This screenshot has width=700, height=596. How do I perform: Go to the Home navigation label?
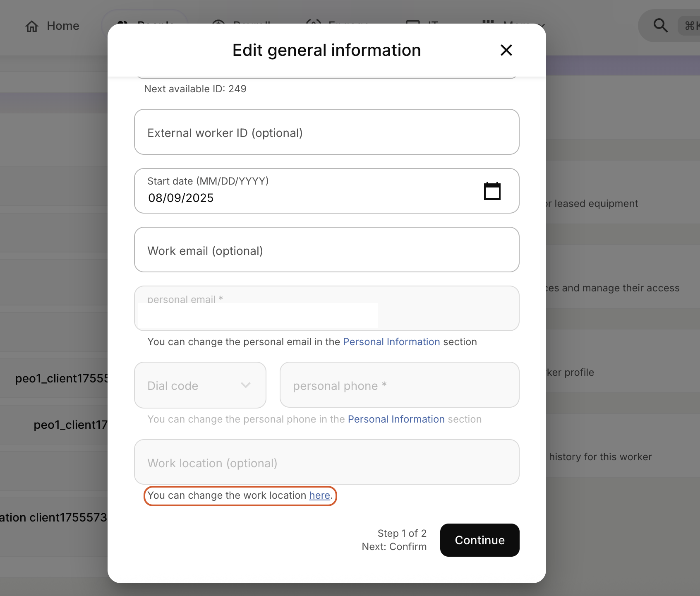click(x=63, y=26)
